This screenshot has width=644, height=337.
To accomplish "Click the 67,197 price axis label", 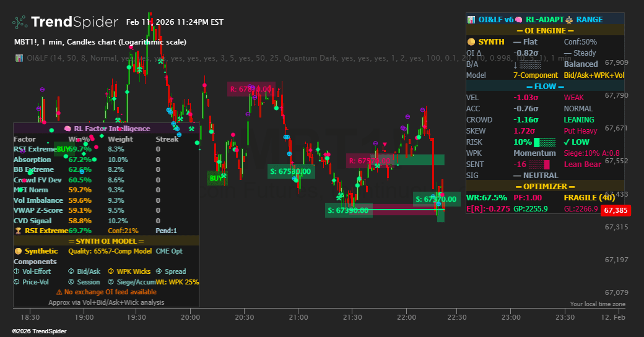I will coord(617,260).
